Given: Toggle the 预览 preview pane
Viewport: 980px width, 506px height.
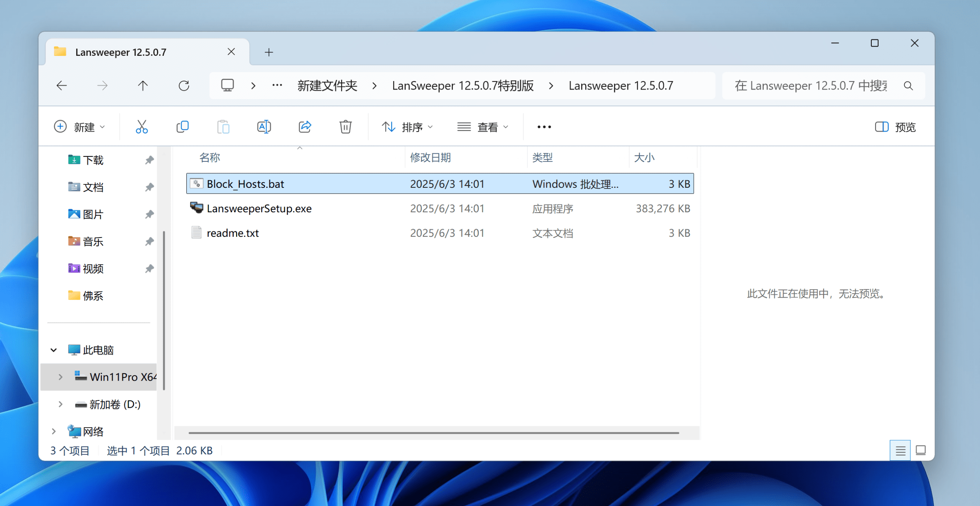Looking at the screenshot, I should (895, 127).
